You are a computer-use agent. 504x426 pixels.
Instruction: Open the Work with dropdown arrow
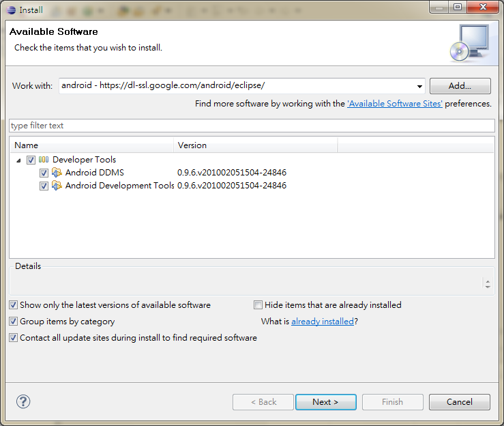419,86
